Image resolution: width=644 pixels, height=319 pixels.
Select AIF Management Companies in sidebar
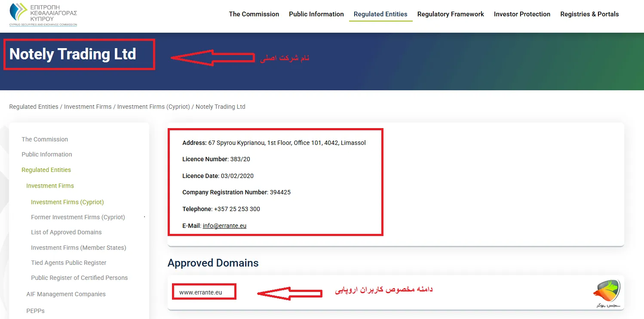66,294
